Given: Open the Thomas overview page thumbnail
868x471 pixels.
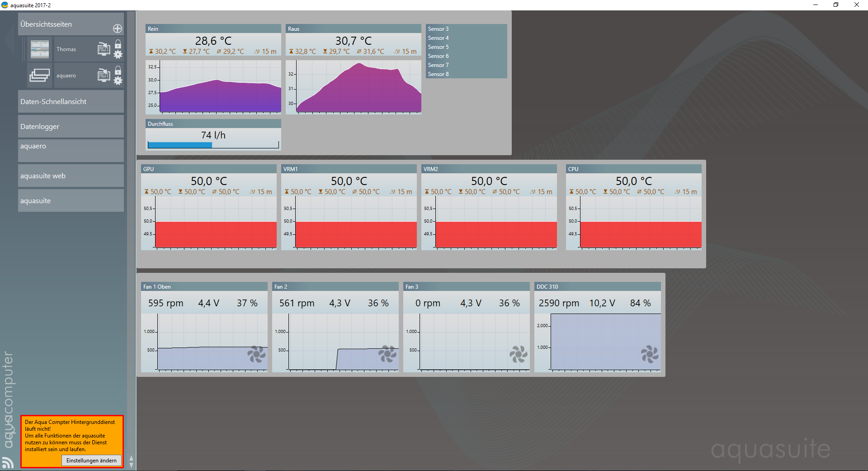Looking at the screenshot, I should point(40,49).
